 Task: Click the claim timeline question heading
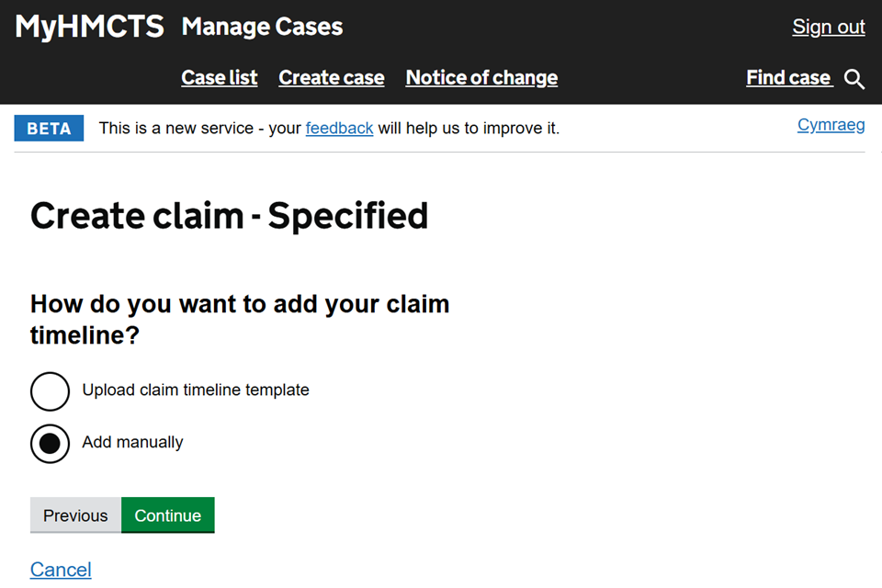tap(240, 319)
